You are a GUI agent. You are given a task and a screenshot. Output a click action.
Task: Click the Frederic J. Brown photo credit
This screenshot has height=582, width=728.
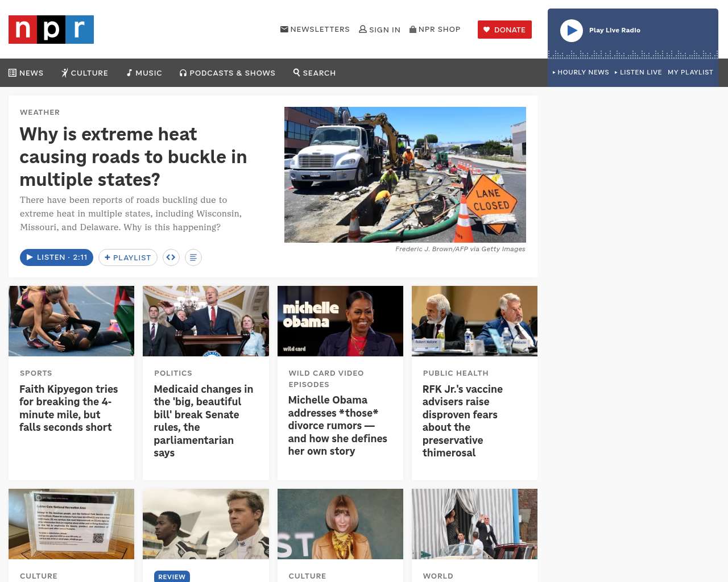[460, 249]
